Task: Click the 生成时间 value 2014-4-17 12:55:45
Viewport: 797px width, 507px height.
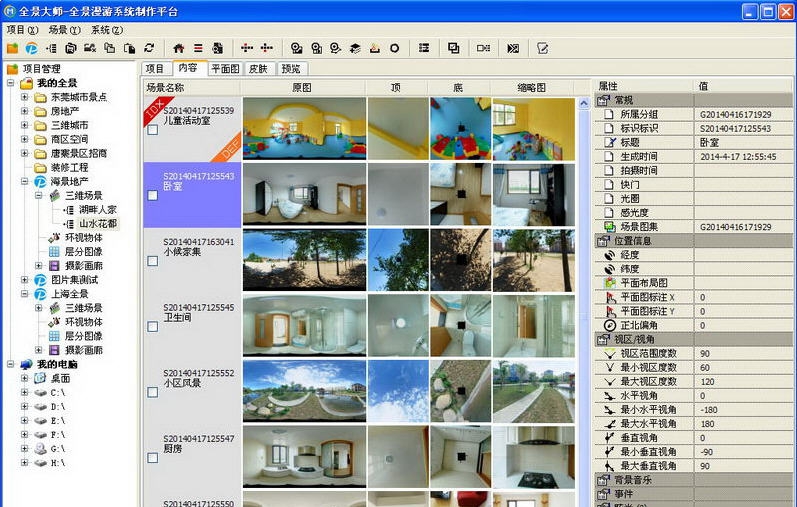Action: pyautogui.click(x=738, y=157)
